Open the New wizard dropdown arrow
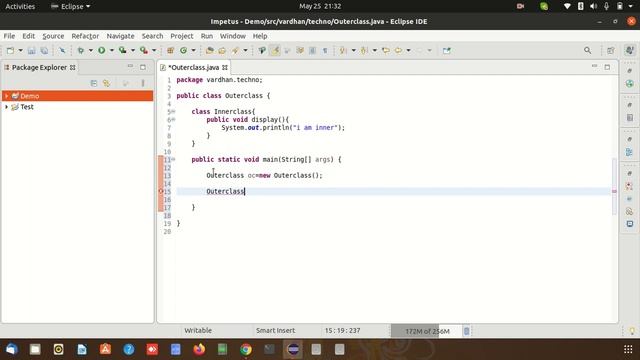The height and width of the screenshot is (360, 640). point(20,51)
